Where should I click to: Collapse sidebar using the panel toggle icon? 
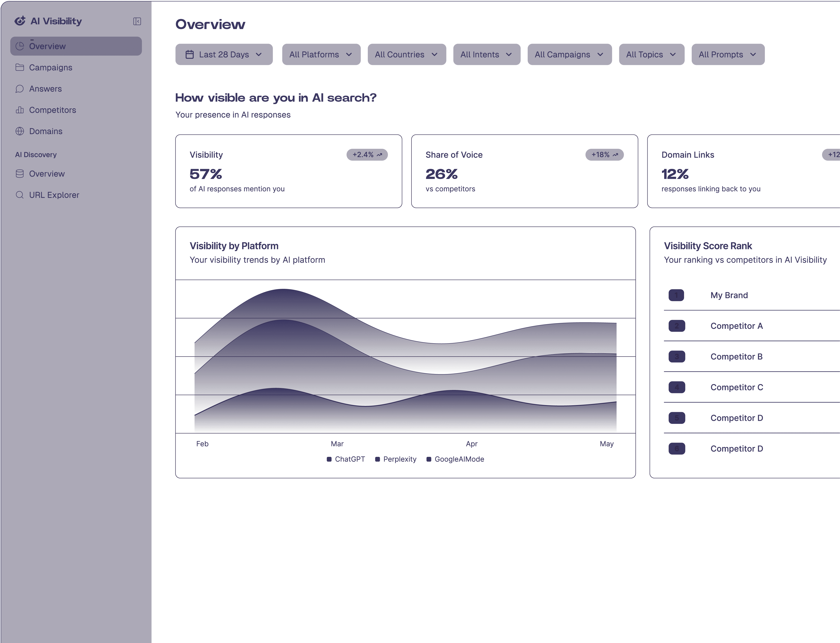pos(137,21)
